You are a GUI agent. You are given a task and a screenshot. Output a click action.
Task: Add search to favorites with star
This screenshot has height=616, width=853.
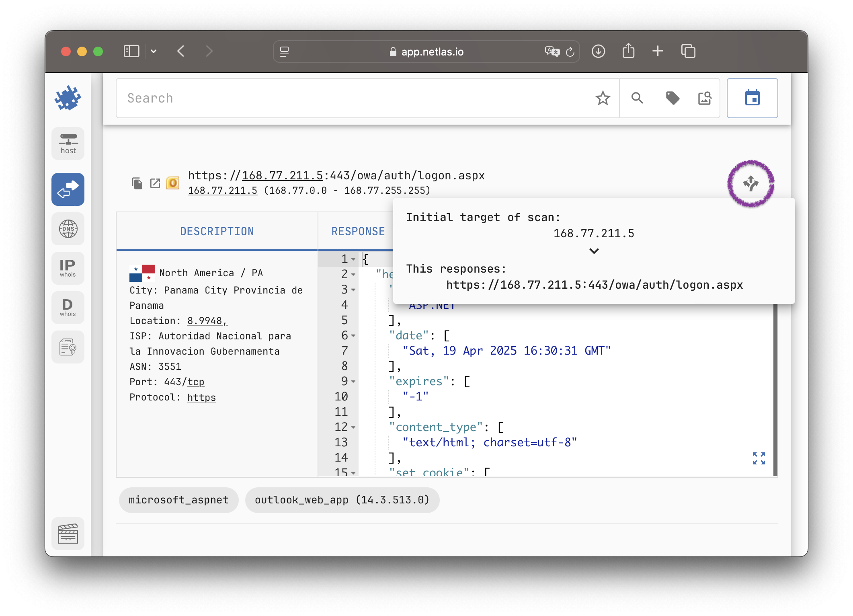603,98
